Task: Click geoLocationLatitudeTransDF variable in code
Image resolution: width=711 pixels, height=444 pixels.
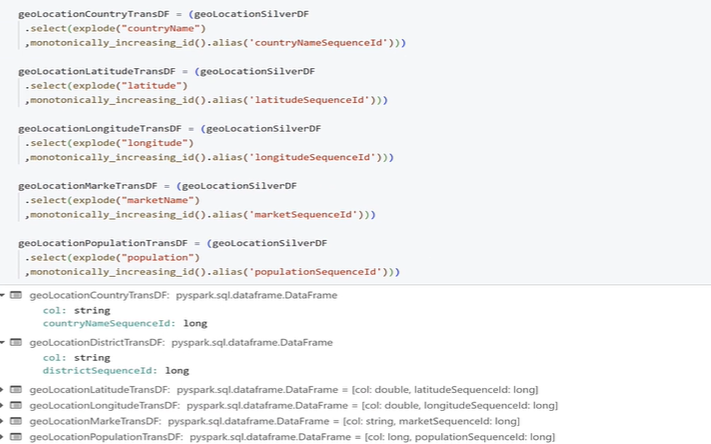Action: click(x=97, y=71)
